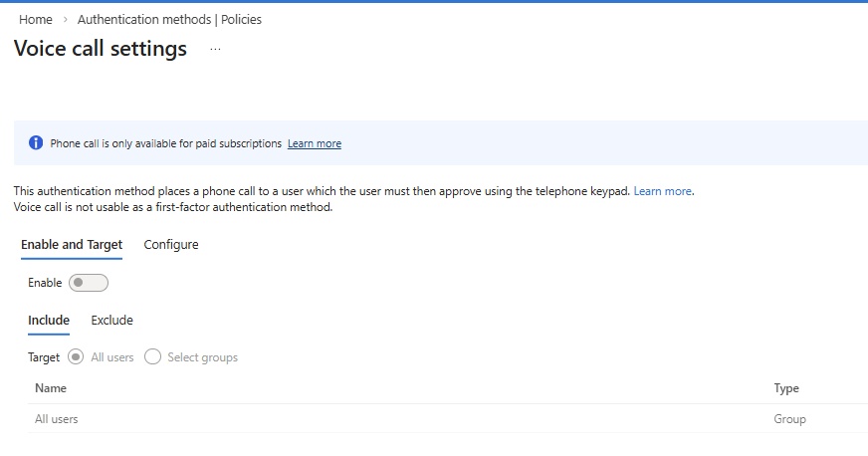Switch to the Exclude tab
Screen dimensions: 868x456
111,321
